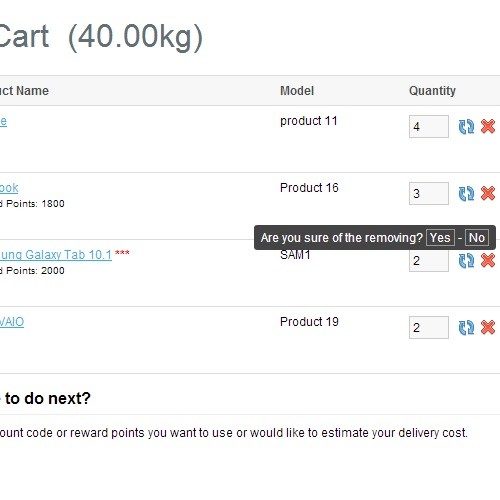The image size is (500, 500).
Task: Refresh quantity for Product 19
Action: (x=466, y=328)
